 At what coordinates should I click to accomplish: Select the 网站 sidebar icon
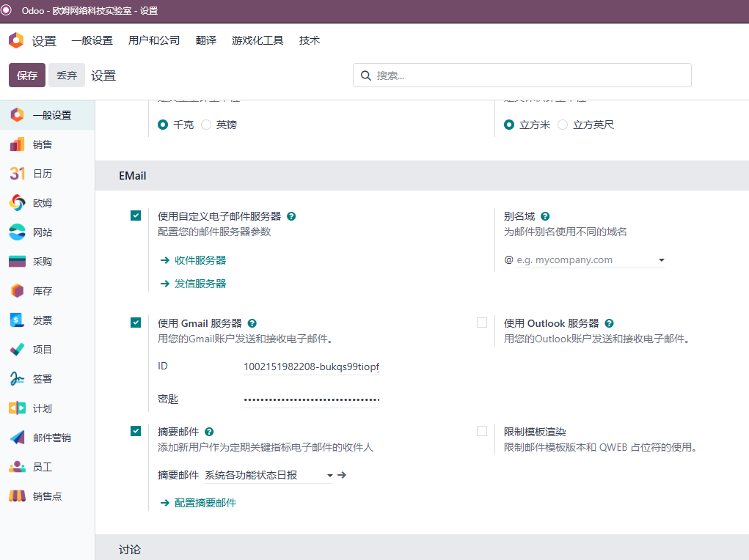point(17,232)
